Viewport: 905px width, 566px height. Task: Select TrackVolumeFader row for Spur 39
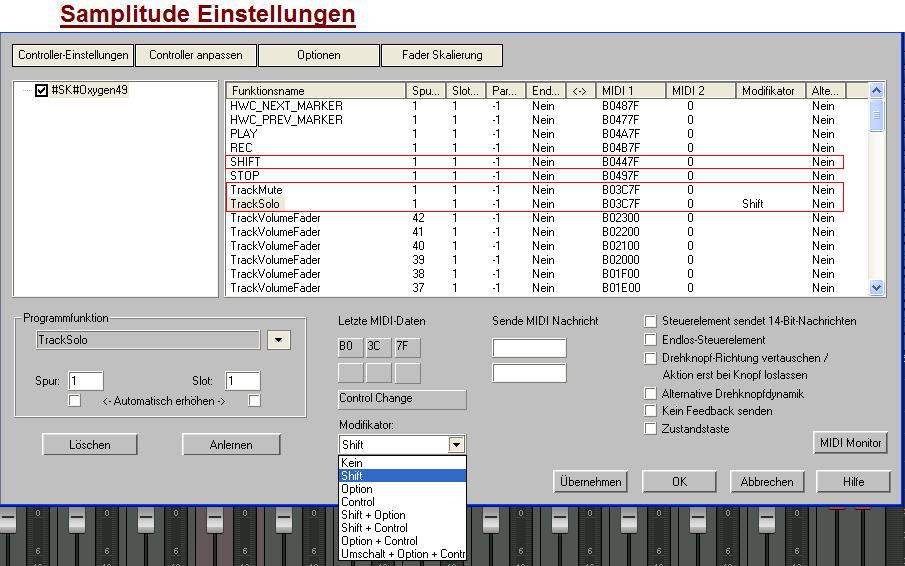546,260
